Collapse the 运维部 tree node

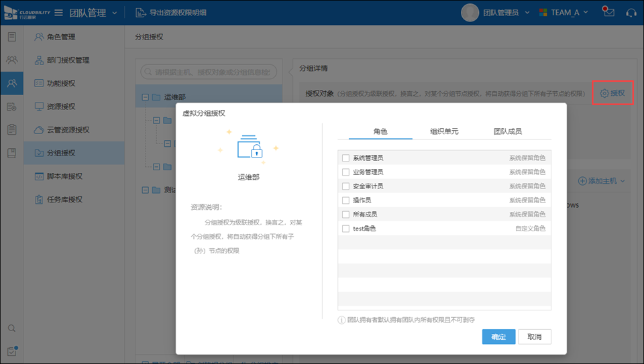point(145,97)
